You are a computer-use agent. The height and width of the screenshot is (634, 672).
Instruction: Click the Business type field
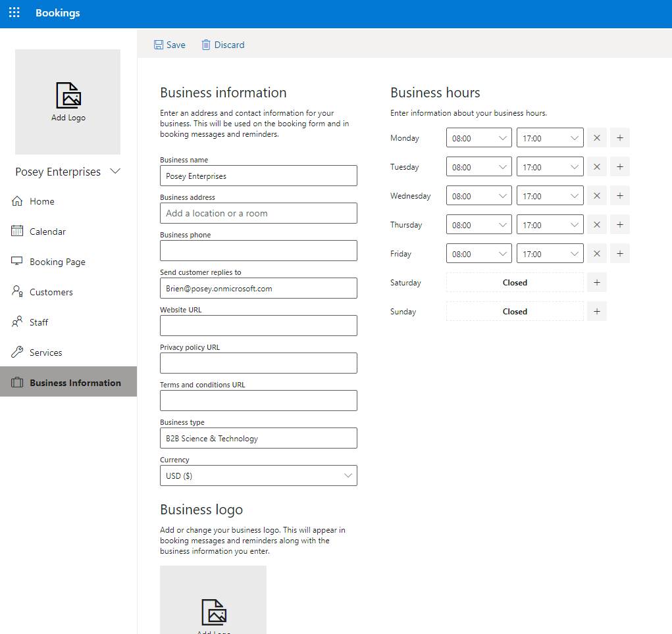[x=259, y=438]
